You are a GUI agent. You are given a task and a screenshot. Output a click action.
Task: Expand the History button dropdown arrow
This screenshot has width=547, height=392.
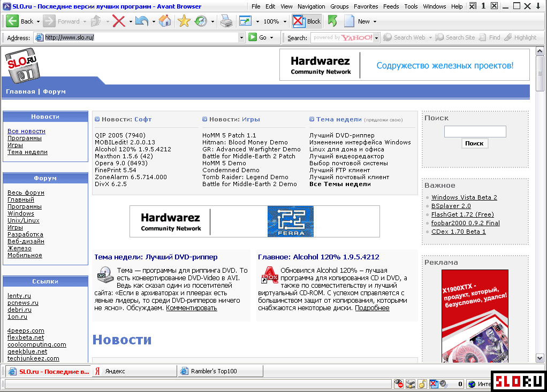(212, 21)
